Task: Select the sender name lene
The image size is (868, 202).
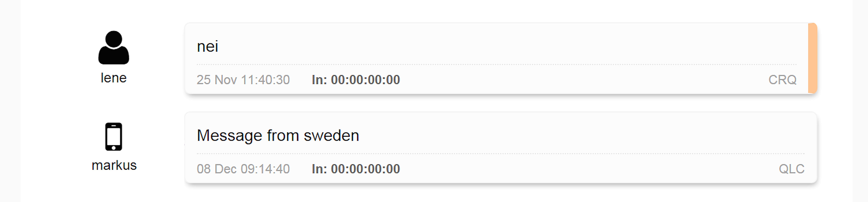Action: (x=114, y=78)
